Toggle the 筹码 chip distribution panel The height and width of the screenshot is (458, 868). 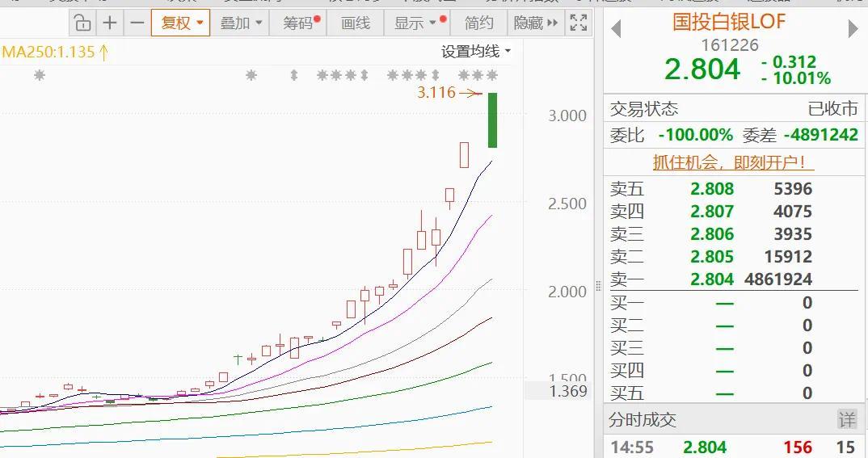coord(301,23)
